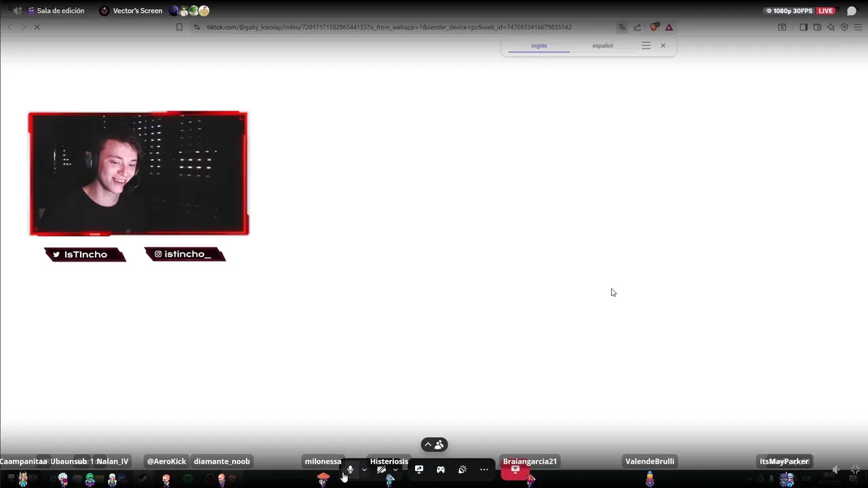Click the red disconnect button

515,469
